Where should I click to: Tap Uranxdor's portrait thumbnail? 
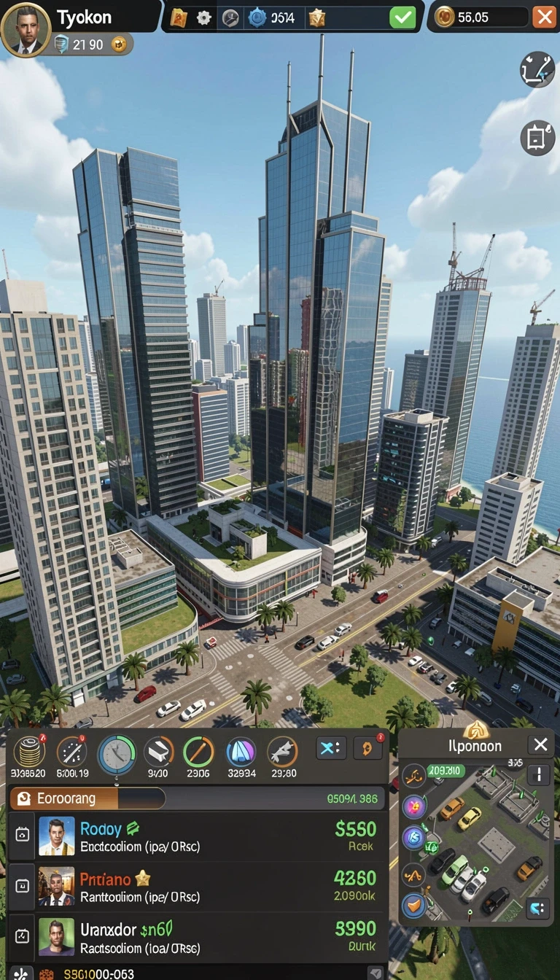[x=56, y=936]
